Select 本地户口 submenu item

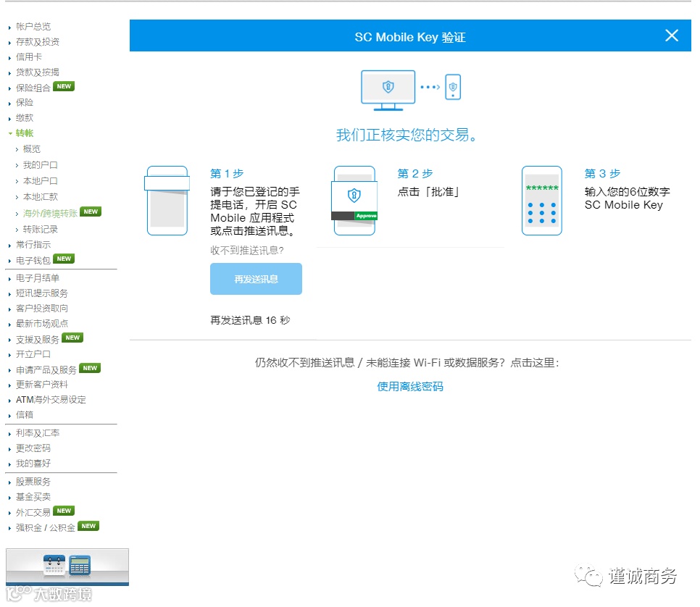point(40,181)
